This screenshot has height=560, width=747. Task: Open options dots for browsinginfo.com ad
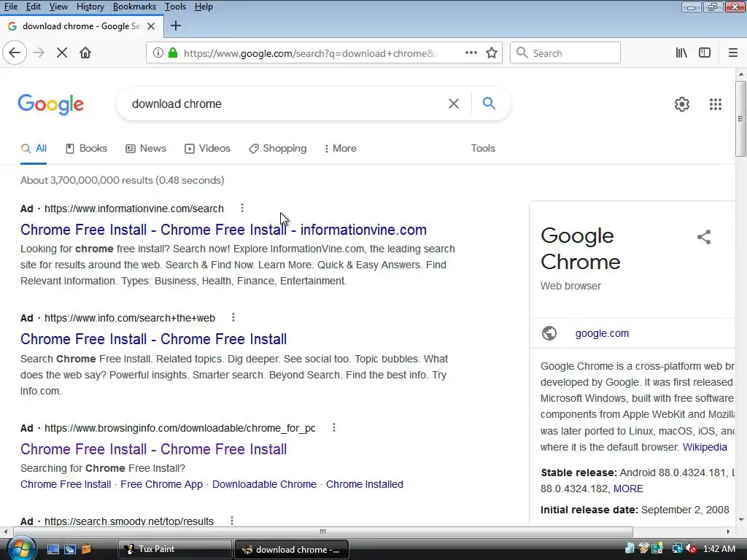click(x=334, y=427)
